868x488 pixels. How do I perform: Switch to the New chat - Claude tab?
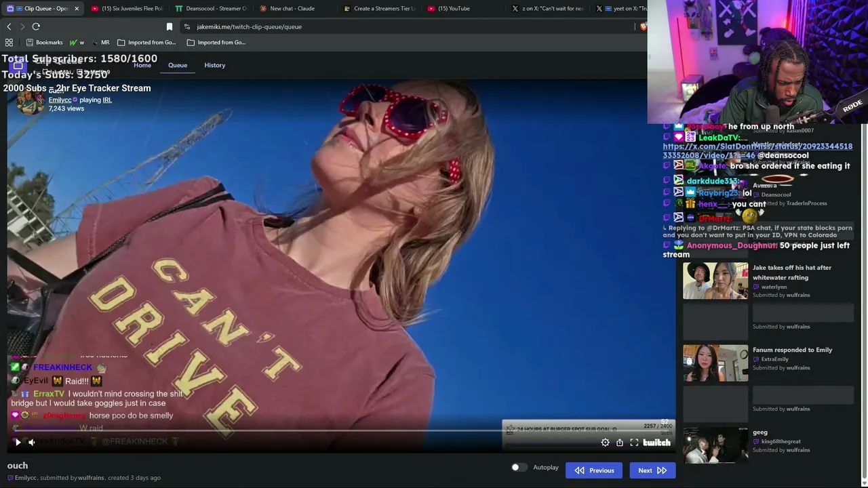coord(295,8)
